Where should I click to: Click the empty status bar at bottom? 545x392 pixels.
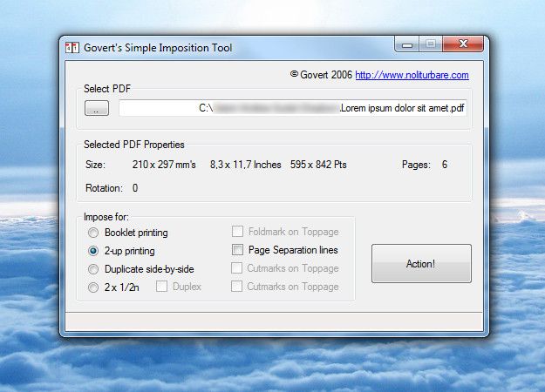pos(274,321)
